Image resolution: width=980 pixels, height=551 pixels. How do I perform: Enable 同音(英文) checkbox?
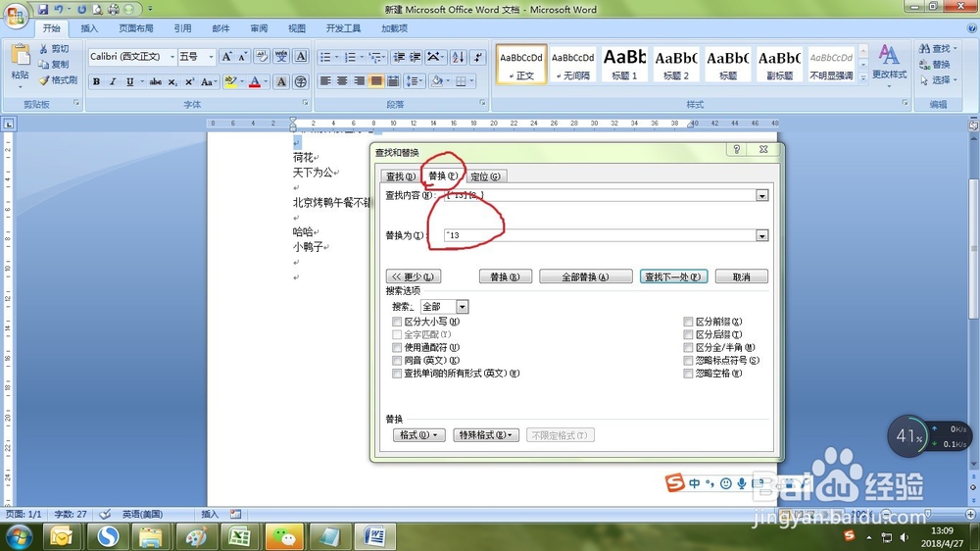(397, 360)
